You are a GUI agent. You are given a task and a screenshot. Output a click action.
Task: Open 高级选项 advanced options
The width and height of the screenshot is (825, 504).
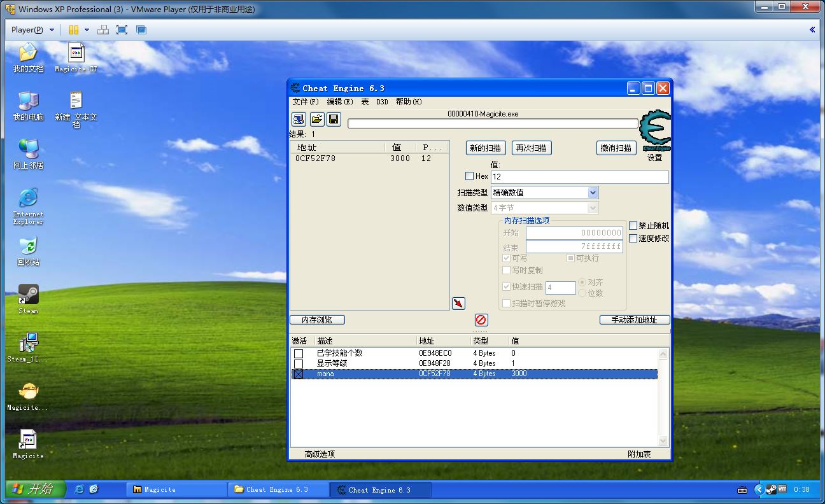click(x=320, y=454)
